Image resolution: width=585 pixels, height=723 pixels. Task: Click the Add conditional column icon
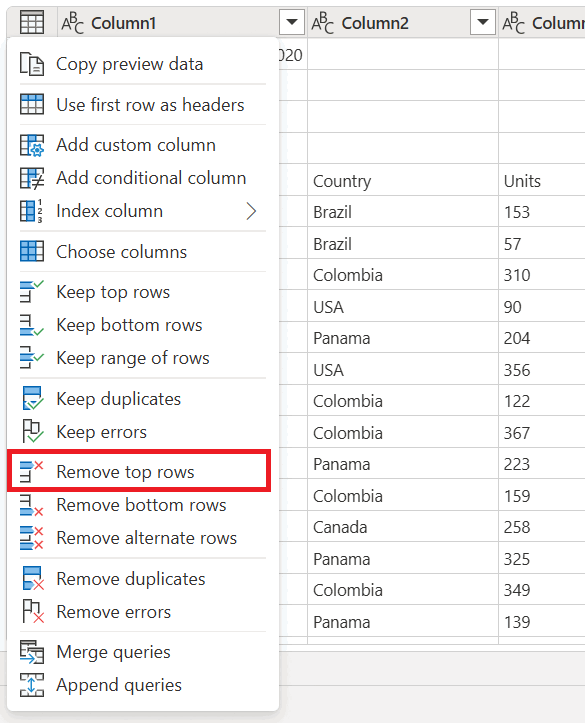tap(32, 178)
